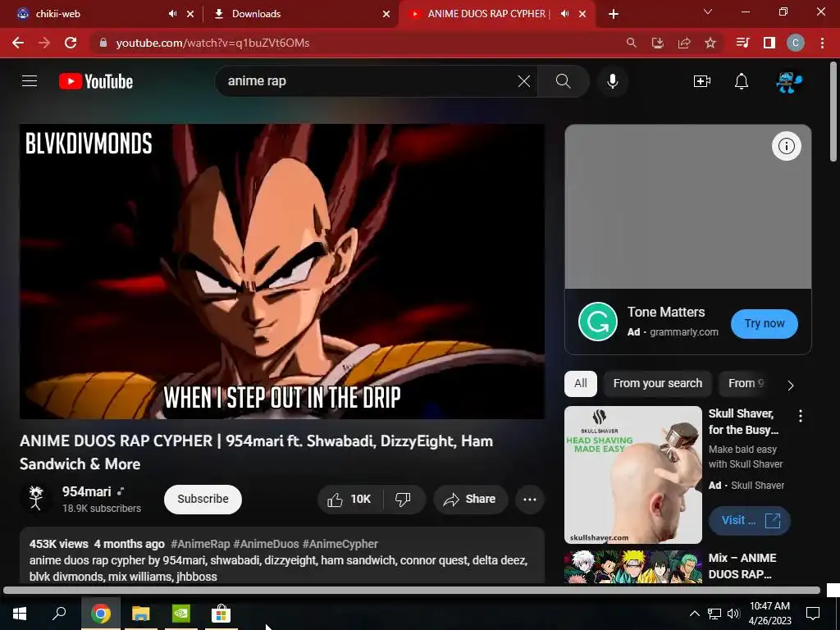Open the Windows Start menu

point(20,614)
